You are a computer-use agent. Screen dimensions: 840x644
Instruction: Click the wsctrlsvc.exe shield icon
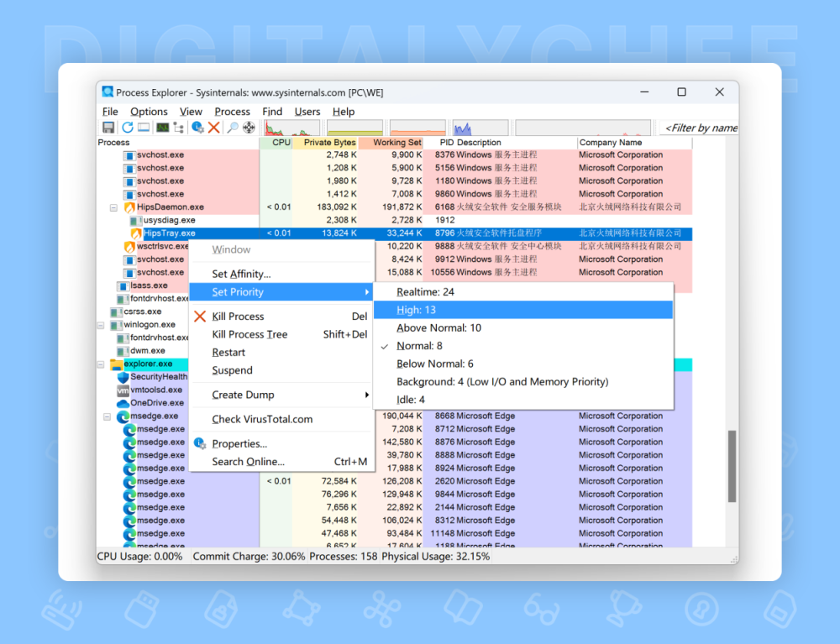click(129, 247)
